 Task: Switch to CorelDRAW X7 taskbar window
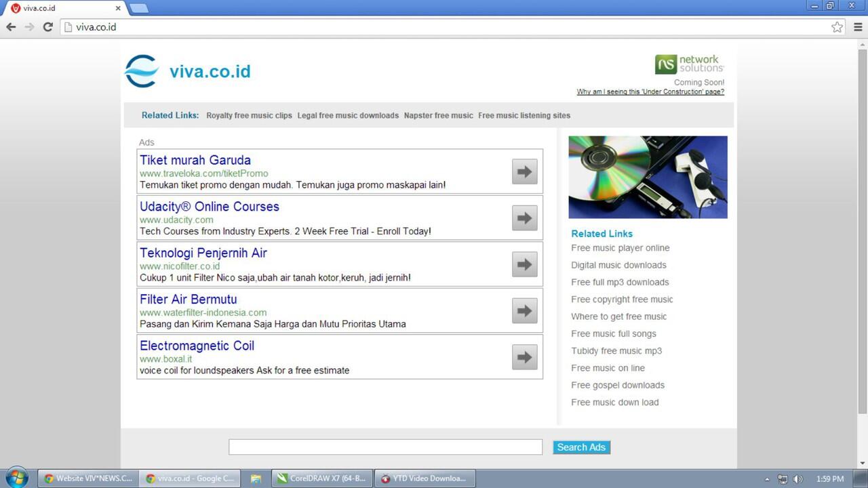pos(321,479)
